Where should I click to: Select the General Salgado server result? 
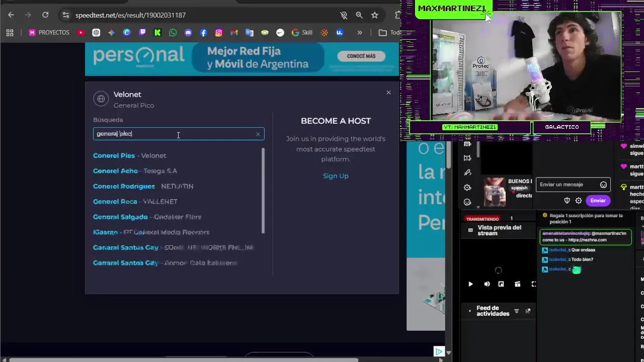pos(147,217)
